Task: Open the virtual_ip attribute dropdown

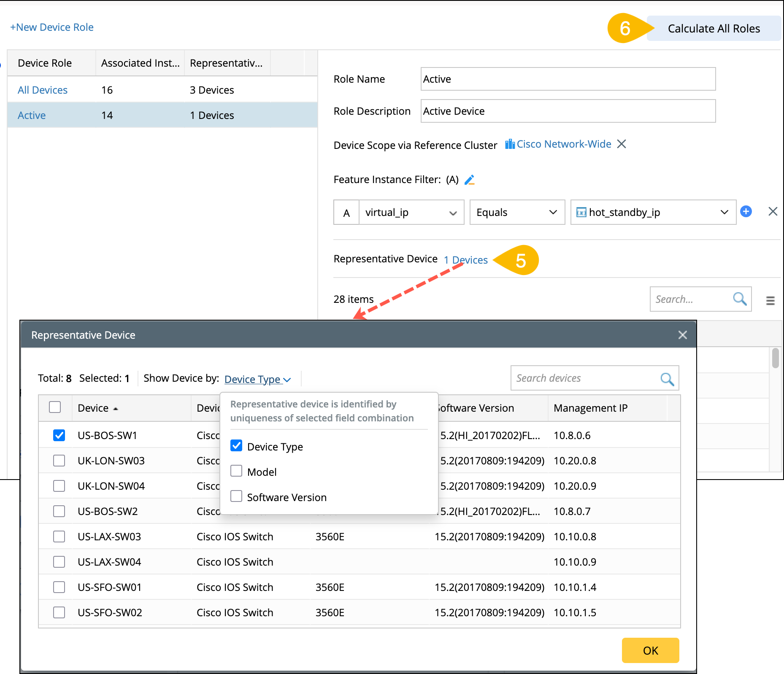Action: coord(411,213)
